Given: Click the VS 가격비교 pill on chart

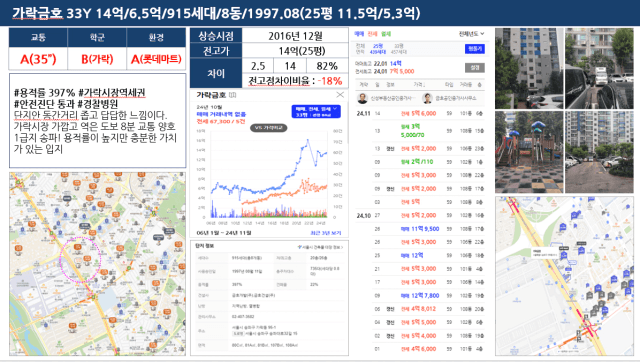Looking at the screenshot, I should point(269,128).
